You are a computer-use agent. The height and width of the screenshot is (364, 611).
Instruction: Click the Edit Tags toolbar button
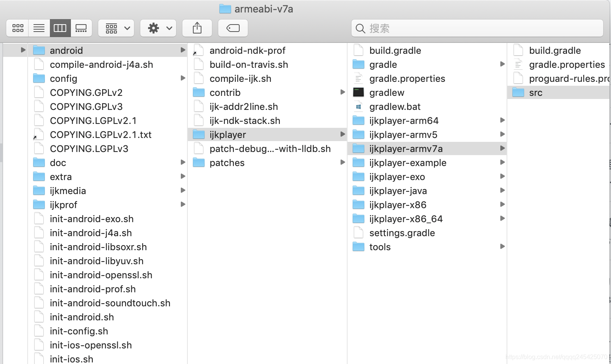click(233, 28)
